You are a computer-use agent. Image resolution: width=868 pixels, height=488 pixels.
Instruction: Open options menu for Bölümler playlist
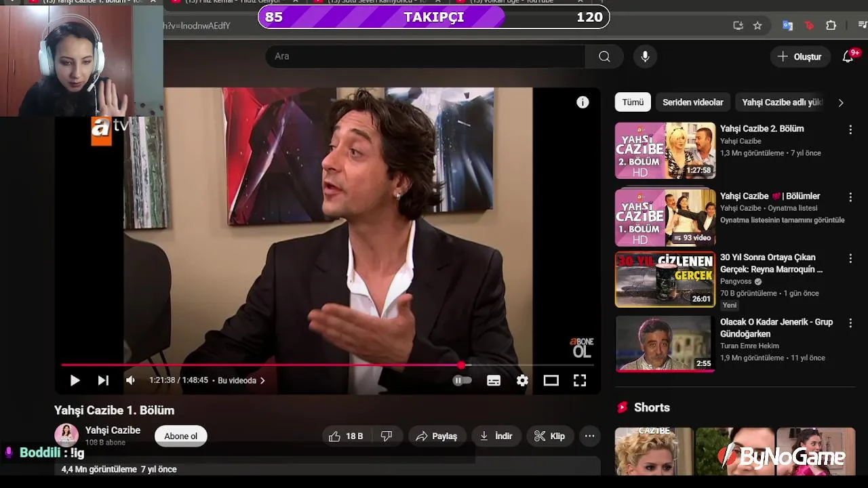coord(850,197)
